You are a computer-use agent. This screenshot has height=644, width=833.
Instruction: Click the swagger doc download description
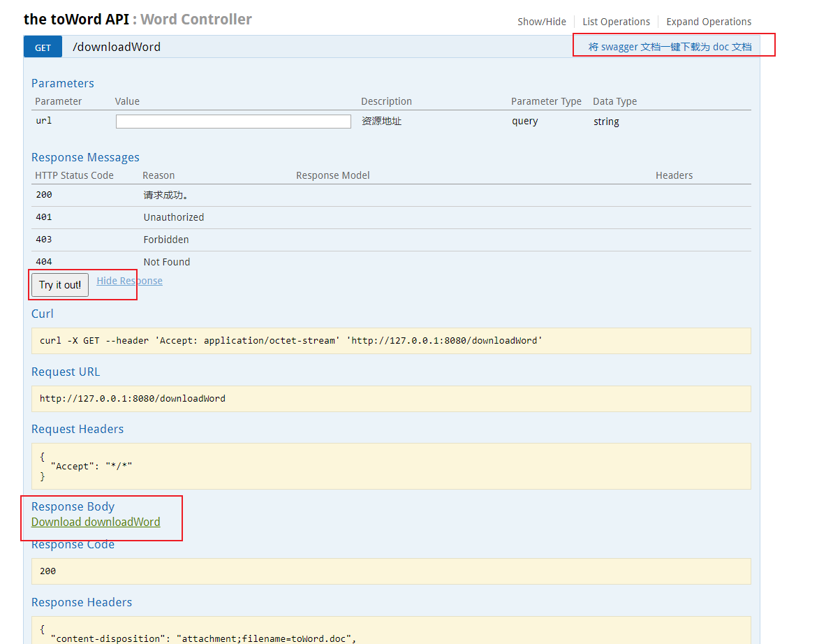(x=670, y=47)
